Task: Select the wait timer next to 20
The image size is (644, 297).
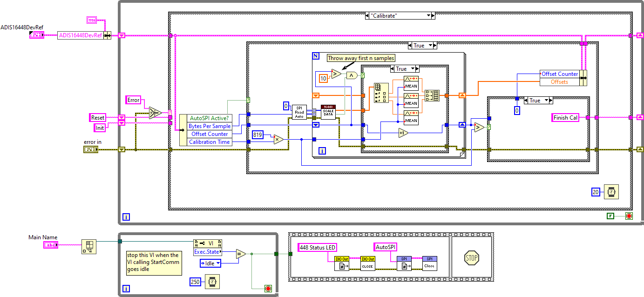Action: point(611,192)
